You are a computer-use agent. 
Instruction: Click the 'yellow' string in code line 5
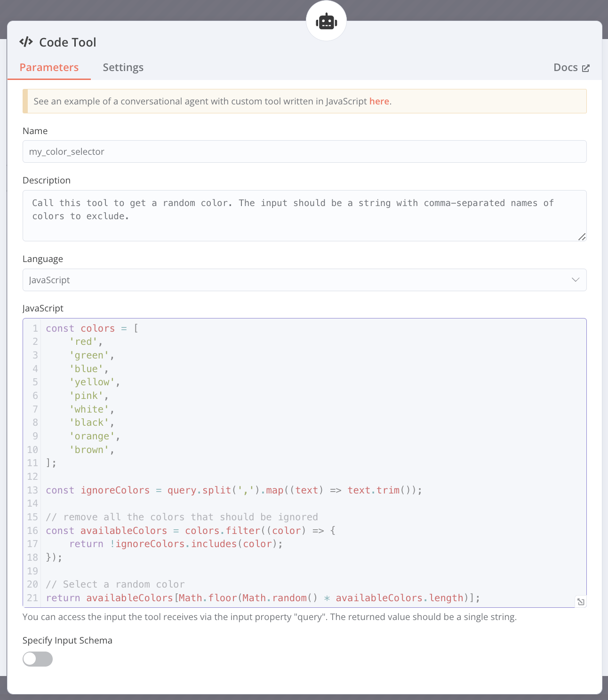pyautogui.click(x=92, y=382)
